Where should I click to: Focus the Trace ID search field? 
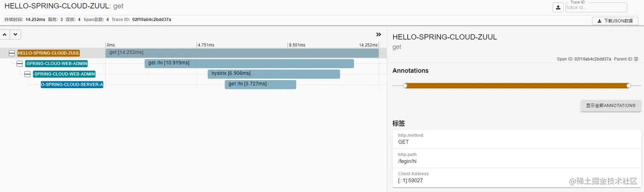click(596, 7)
